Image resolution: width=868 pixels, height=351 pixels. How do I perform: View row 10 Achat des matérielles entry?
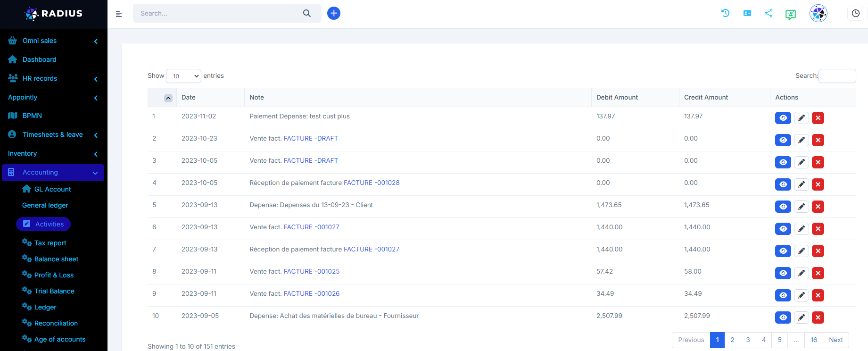[783, 318]
